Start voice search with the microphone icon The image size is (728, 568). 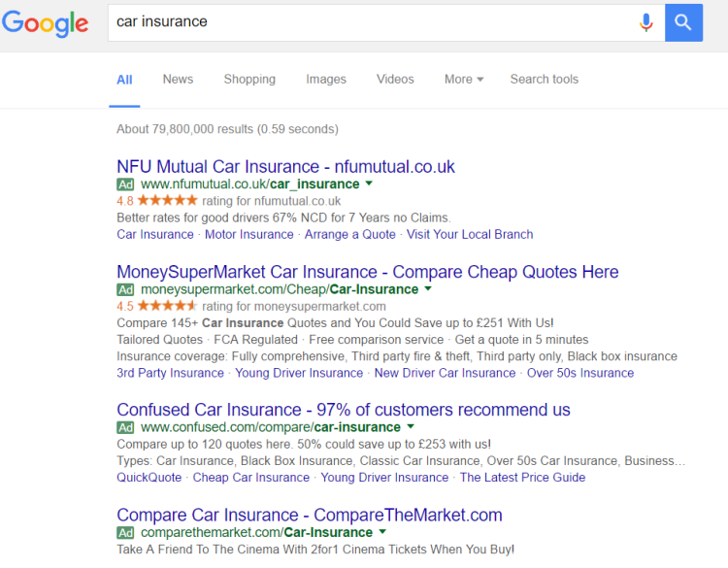coord(645,22)
